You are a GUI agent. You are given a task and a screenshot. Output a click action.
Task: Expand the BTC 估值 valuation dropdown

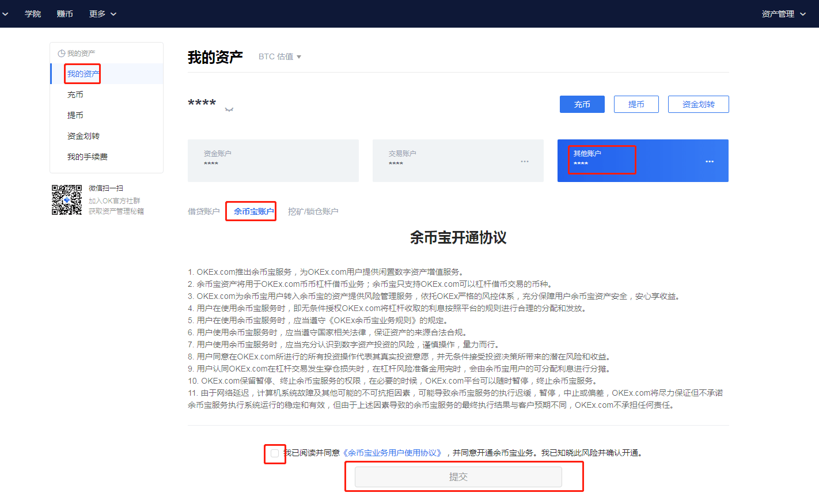280,56
